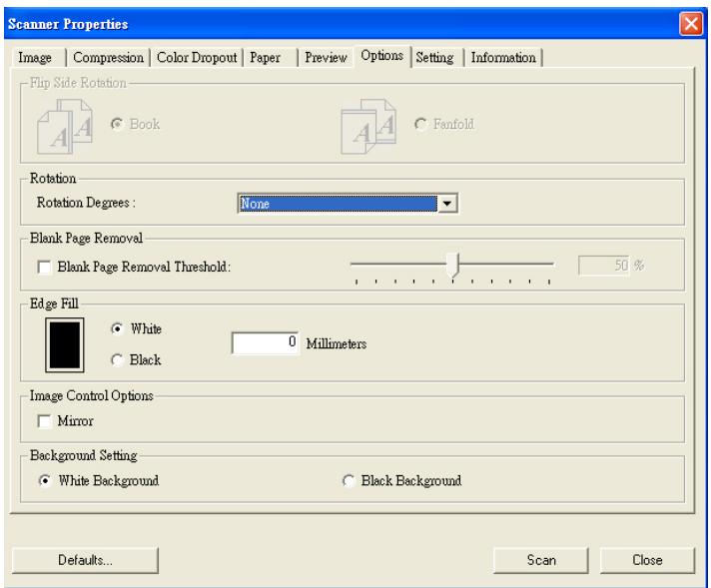Click the Fanfold flip-side page icon
This screenshot has width=711, height=588.
click(363, 126)
